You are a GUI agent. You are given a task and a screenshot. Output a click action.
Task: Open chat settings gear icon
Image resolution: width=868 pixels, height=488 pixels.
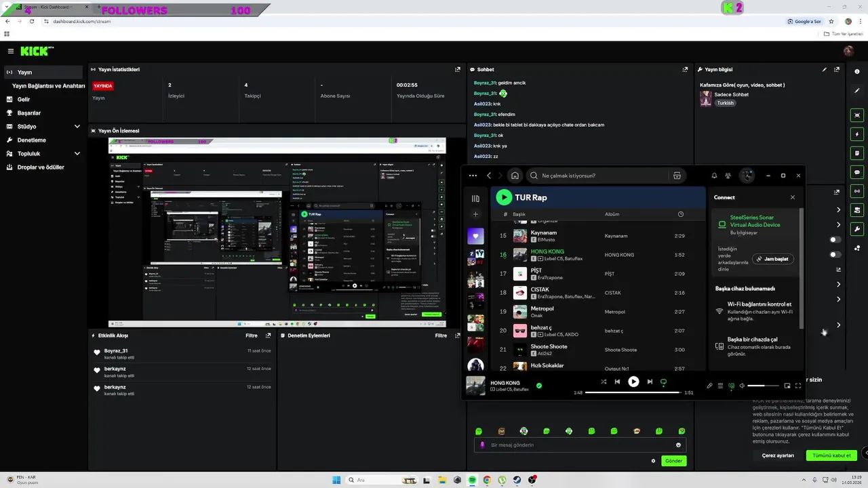[x=654, y=461]
